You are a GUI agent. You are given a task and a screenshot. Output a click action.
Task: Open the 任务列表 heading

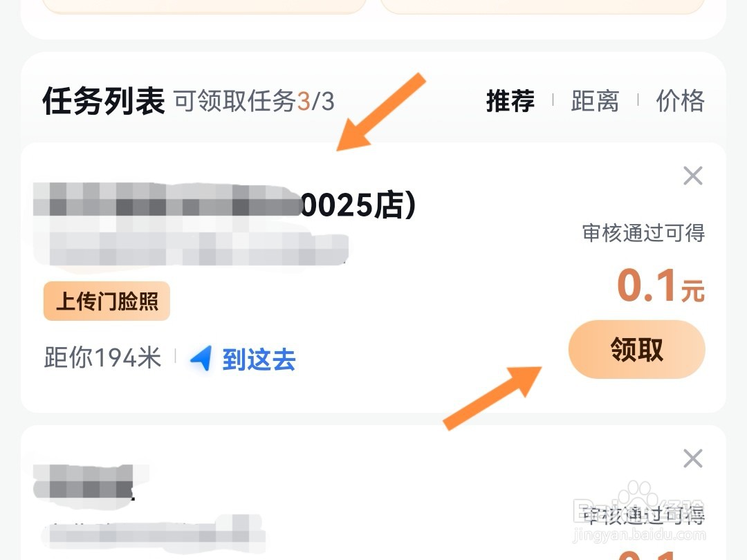[104, 99]
